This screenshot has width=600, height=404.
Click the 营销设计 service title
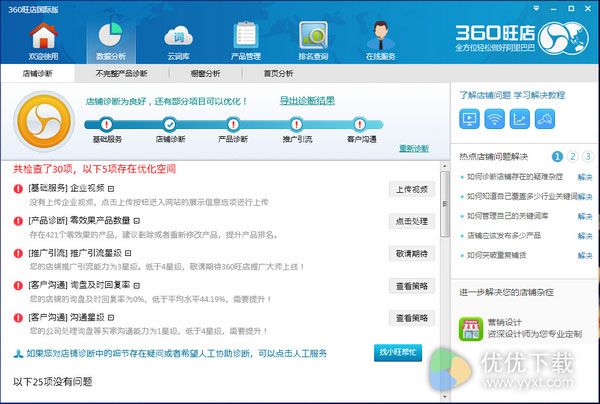click(504, 322)
